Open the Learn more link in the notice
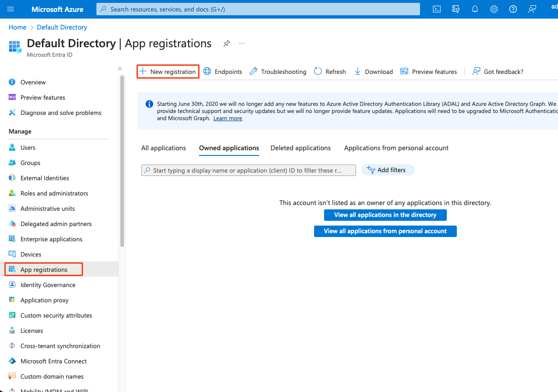 tap(228, 118)
